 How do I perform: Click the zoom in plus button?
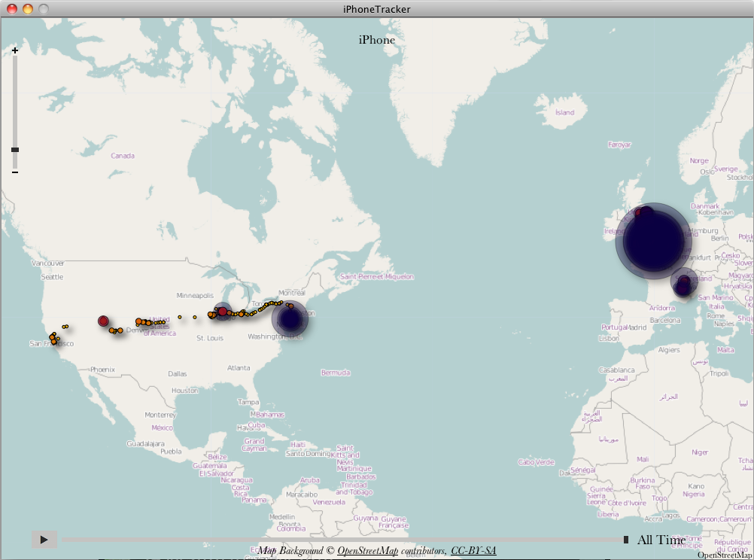(x=15, y=50)
